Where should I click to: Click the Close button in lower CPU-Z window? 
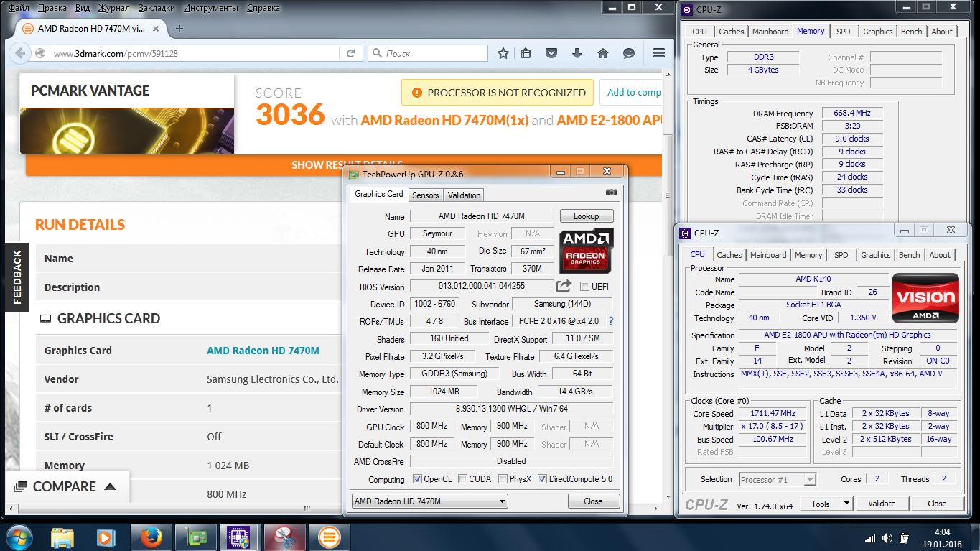(x=937, y=504)
